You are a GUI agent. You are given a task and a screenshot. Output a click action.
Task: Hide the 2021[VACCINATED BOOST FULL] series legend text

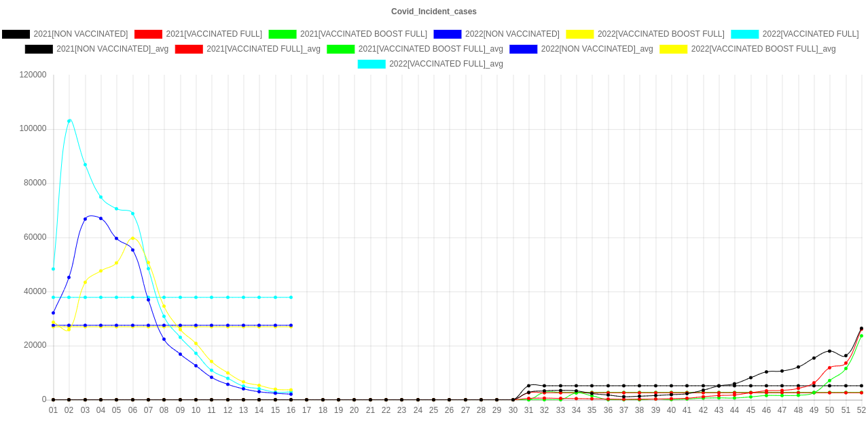363,34
